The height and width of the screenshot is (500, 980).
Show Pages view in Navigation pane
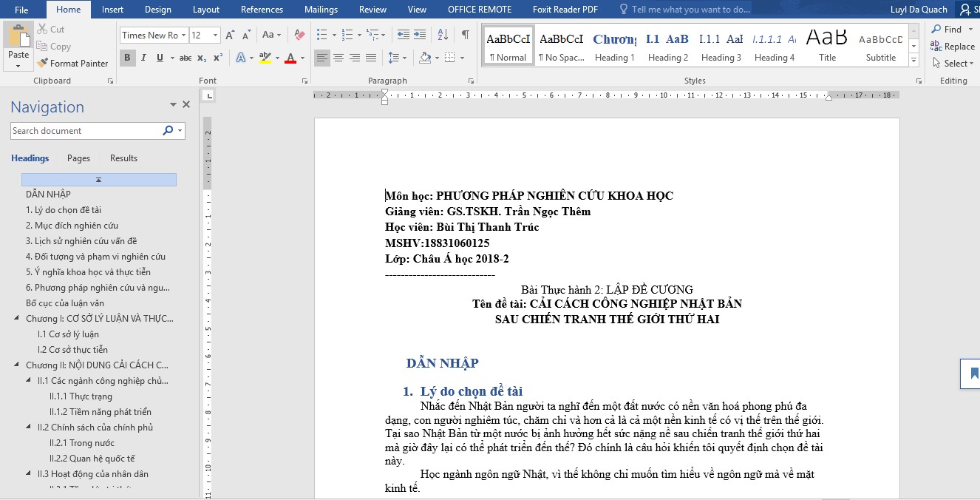tap(78, 158)
